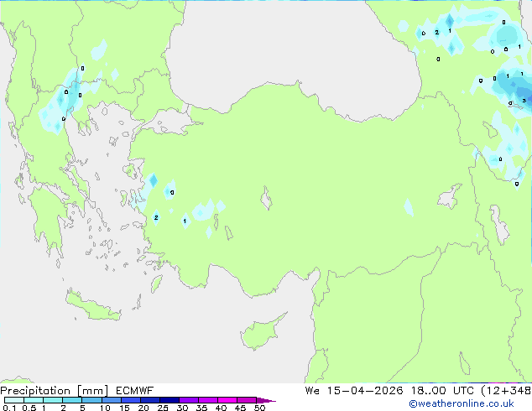Click the 45–50 mm legend swatch

coord(247,400)
